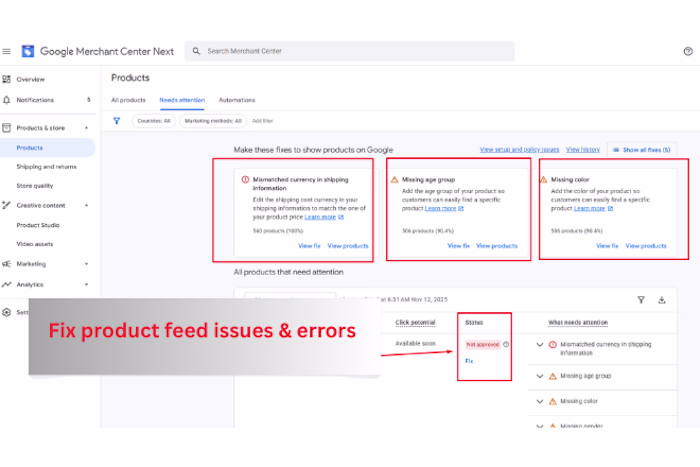Click the View history link

(583, 150)
